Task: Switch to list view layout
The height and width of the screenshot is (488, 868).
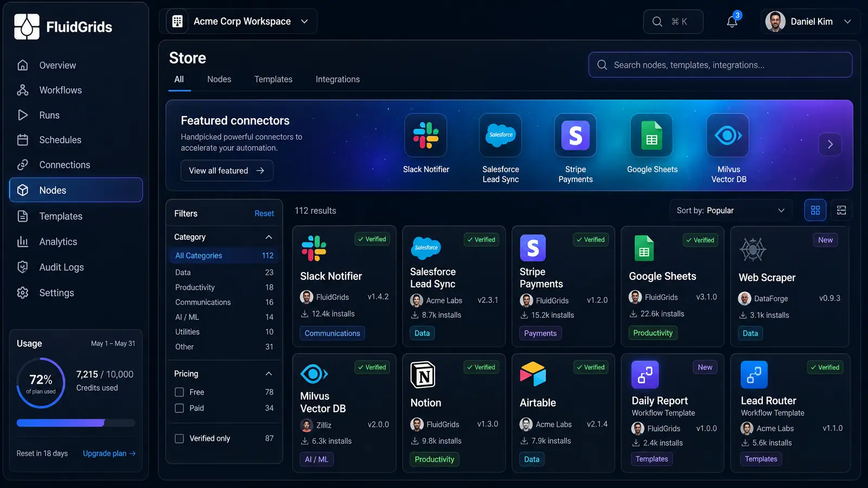Action: (841, 210)
